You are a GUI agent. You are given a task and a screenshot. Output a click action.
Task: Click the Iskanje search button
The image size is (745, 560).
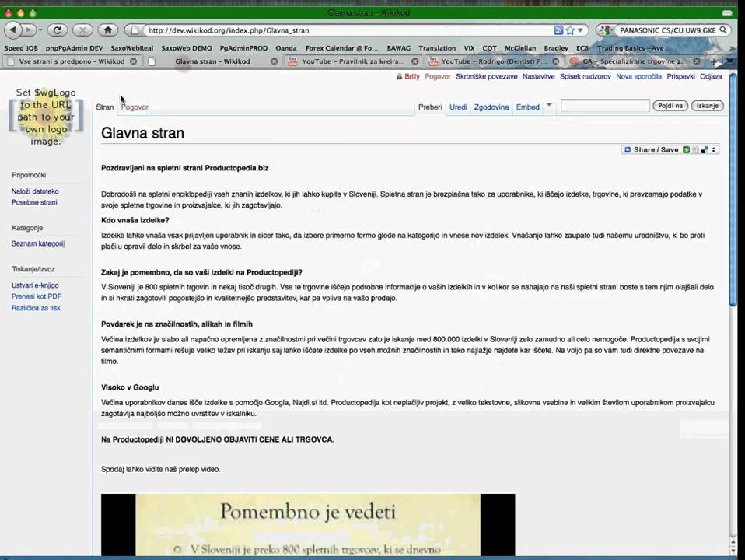pyautogui.click(x=707, y=106)
